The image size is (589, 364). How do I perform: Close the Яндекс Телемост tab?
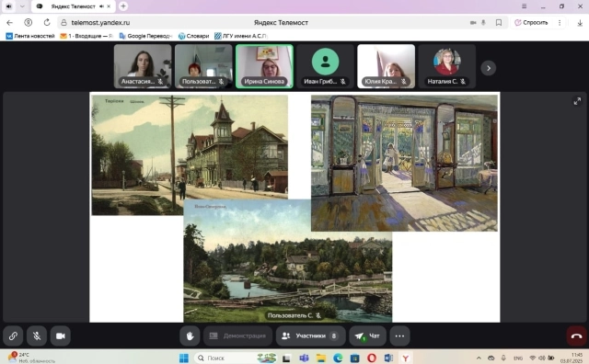point(109,6)
